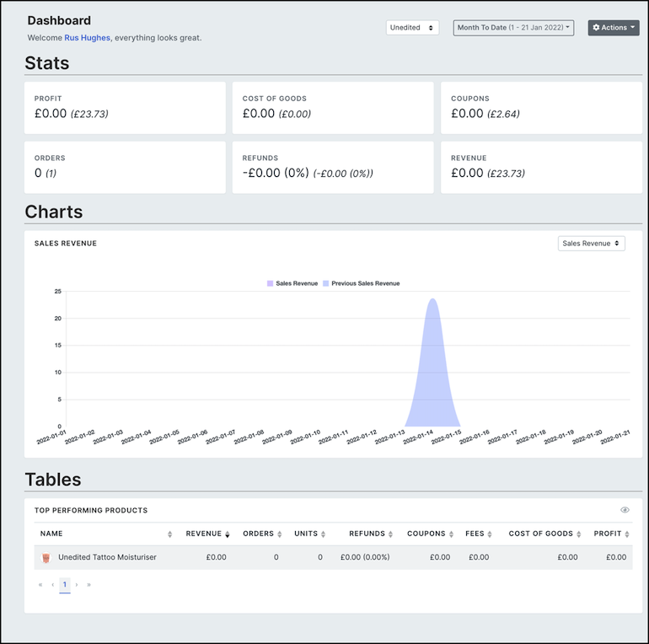Screen dimensions: 649x644
Task: Click the Unedited Tattoo Moisturiser product thumbnail
Action: tap(46, 557)
